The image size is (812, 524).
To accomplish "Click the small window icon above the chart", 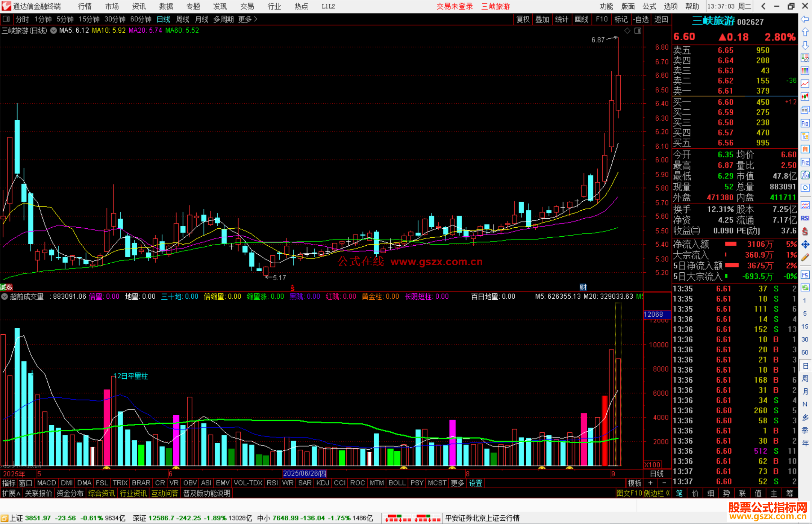I will click(x=638, y=31).
